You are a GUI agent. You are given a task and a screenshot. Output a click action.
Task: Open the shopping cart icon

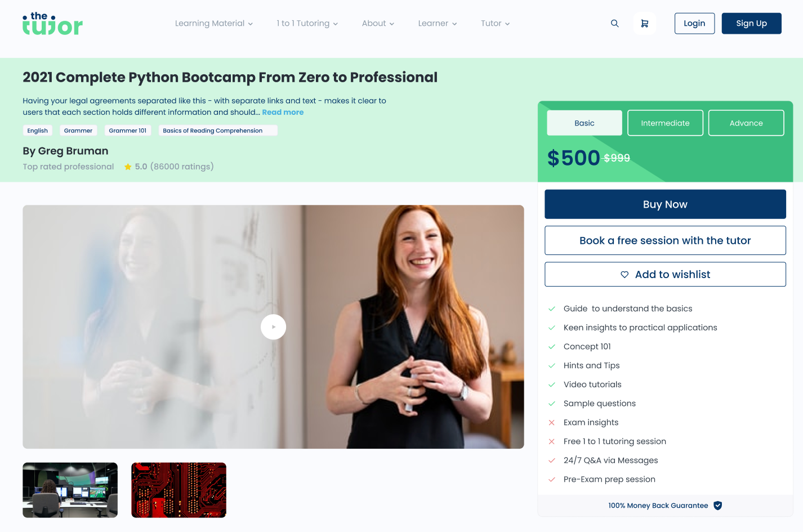pyautogui.click(x=644, y=24)
